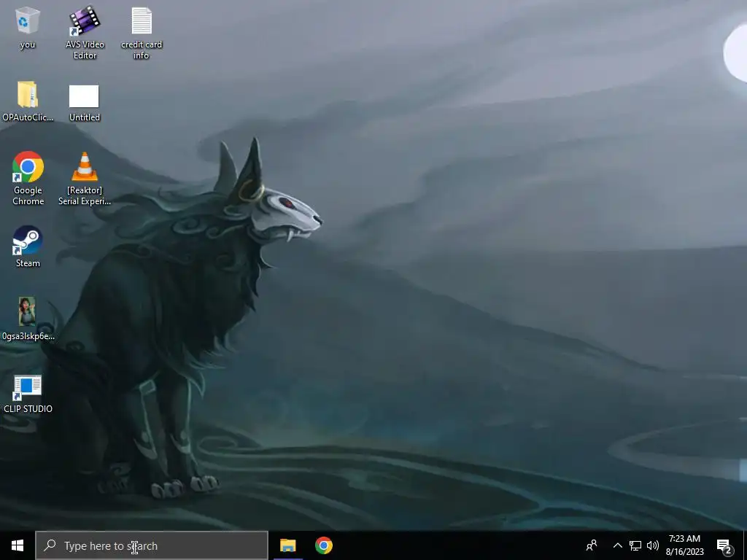Select the Untitled white image file
The image size is (747, 560).
click(85, 103)
